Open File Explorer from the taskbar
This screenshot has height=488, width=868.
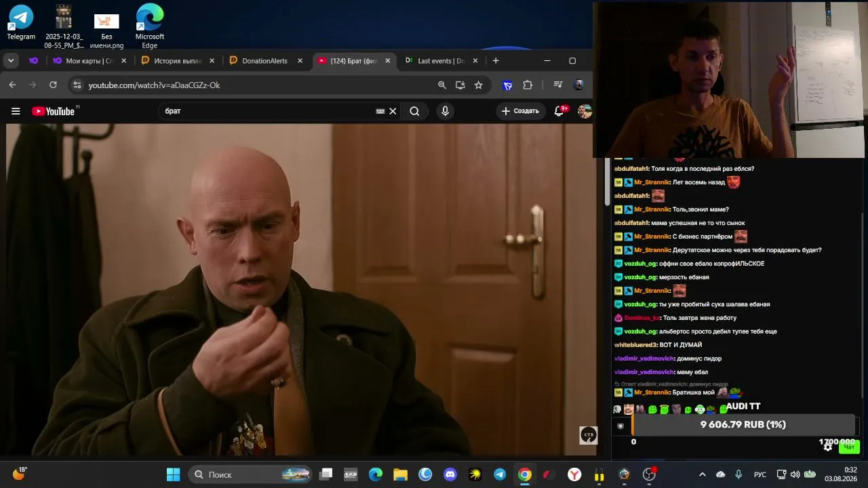point(400,474)
